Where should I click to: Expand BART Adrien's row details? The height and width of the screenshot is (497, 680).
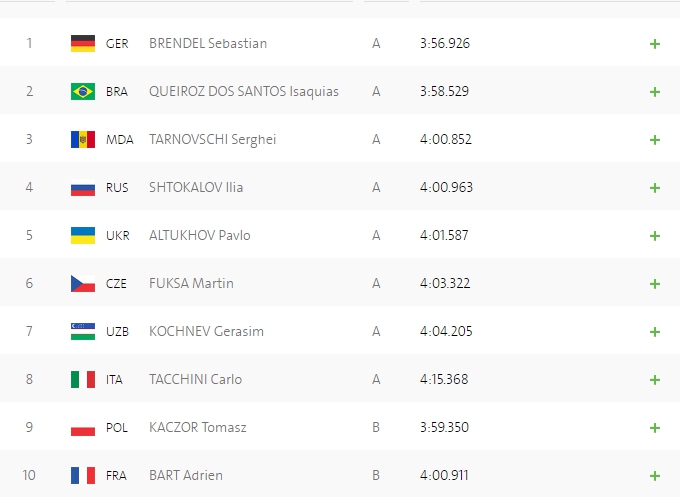pos(655,476)
